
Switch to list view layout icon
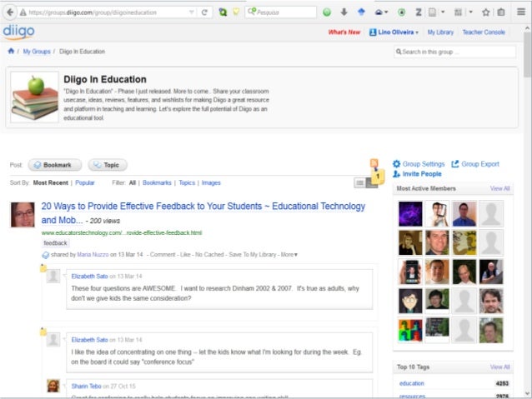point(359,183)
